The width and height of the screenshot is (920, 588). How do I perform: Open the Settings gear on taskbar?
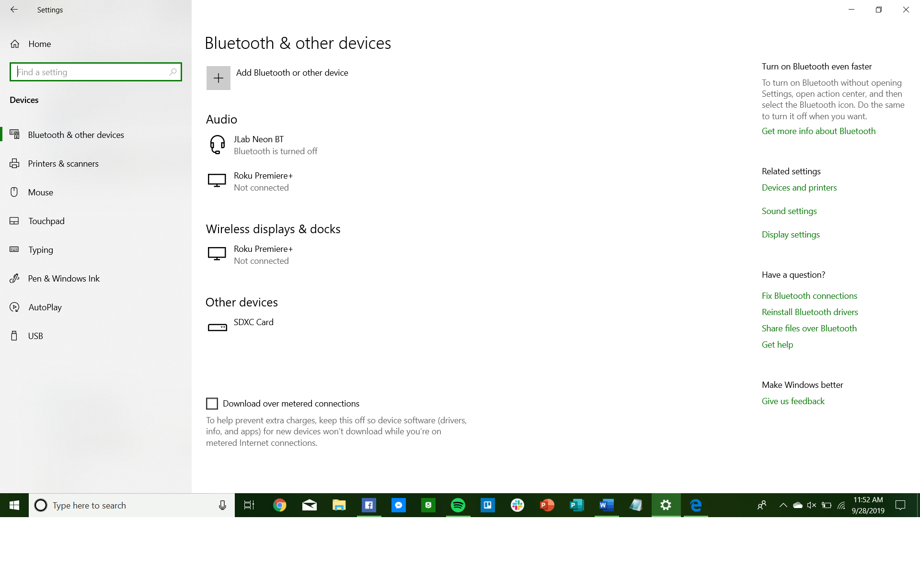point(666,505)
